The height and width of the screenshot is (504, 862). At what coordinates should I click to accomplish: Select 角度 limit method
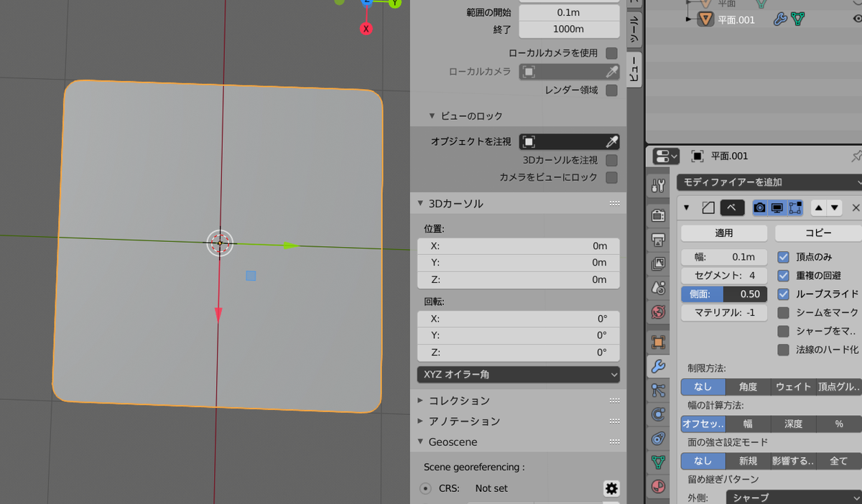coord(748,387)
